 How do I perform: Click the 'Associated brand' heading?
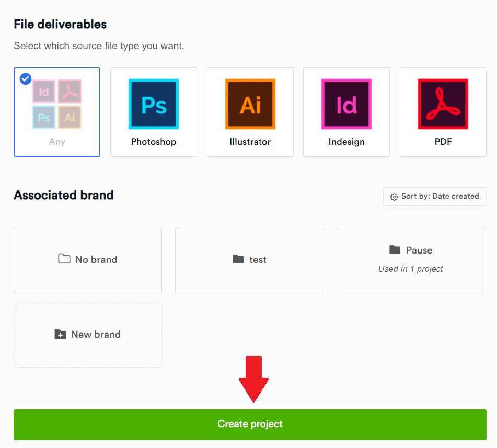click(63, 195)
